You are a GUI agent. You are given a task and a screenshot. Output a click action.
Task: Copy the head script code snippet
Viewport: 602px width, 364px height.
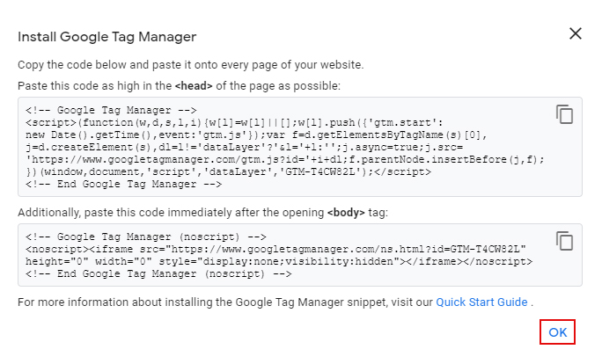[564, 114]
